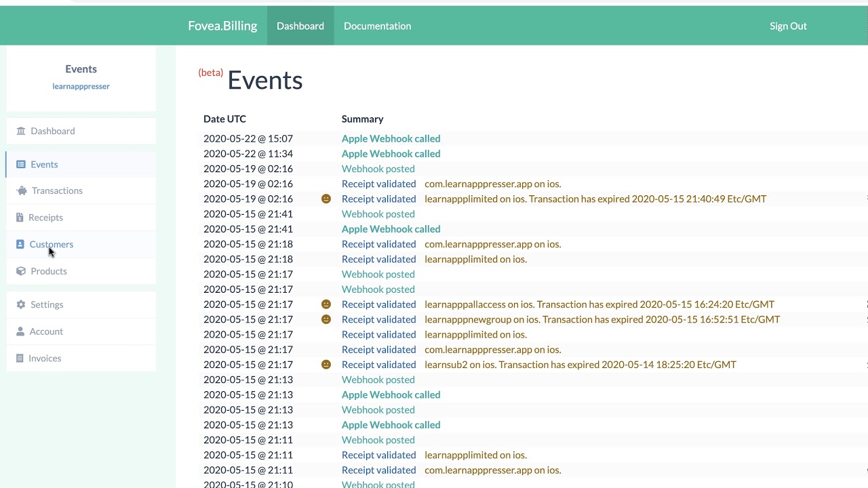Open Apple Webhook called event at 11:34
Screen dimensions: 868x488
[391, 153]
